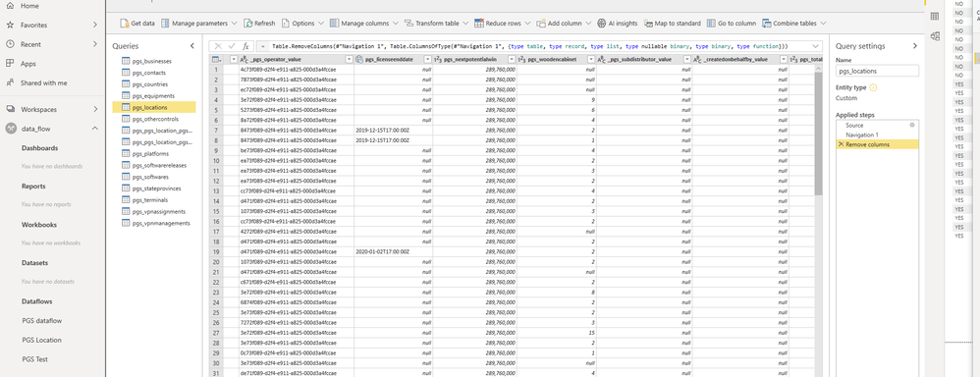Click the Refresh toolbar button

pos(259,24)
